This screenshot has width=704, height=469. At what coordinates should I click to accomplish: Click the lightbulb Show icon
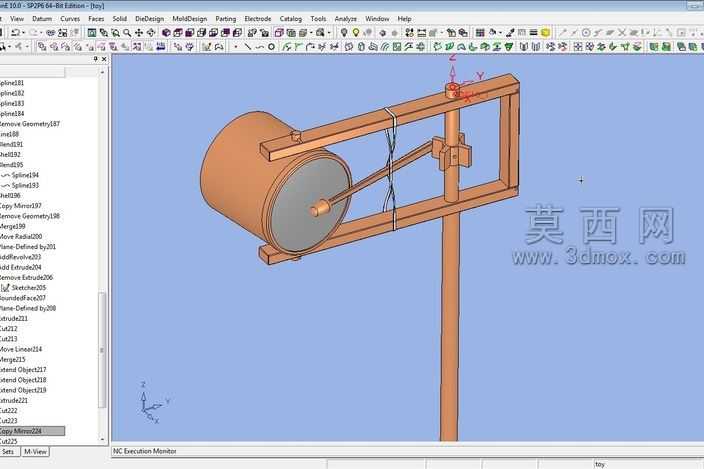pos(343,33)
